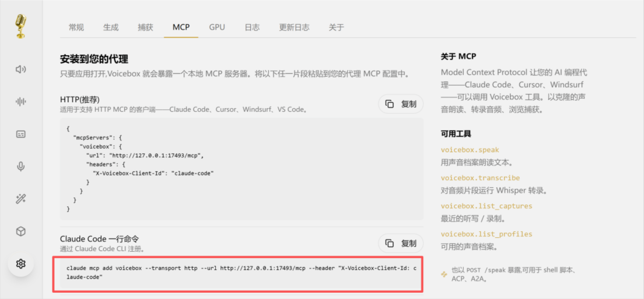644x299 pixels.
Task: Click the X-Voicebox-Client-Id header line in JSON
Action: point(153,173)
